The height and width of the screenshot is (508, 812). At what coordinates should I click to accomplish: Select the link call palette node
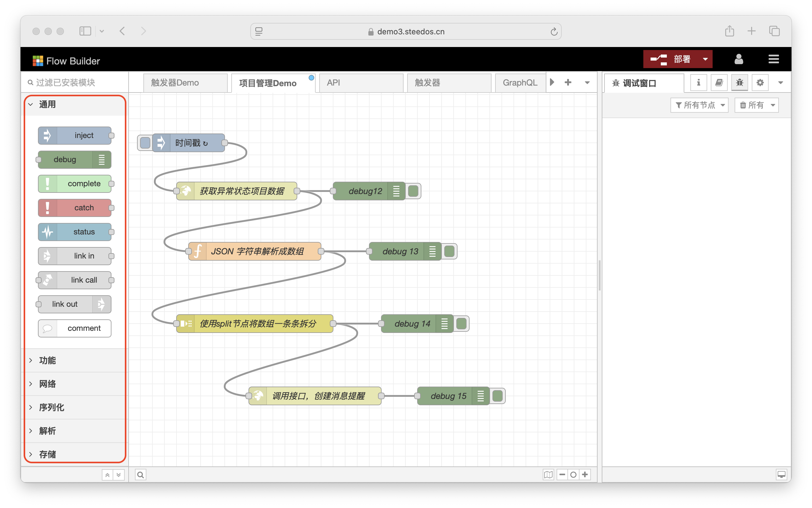[x=75, y=280]
